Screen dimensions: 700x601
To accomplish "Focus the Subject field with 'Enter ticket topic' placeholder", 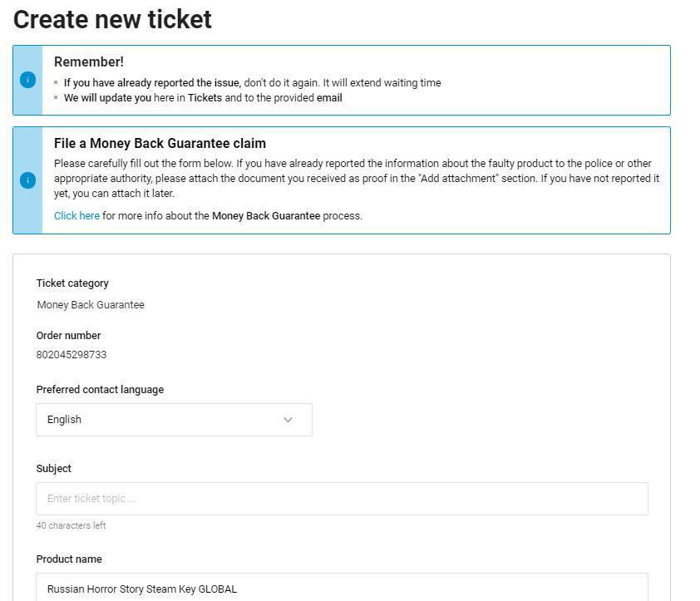I will (342, 499).
